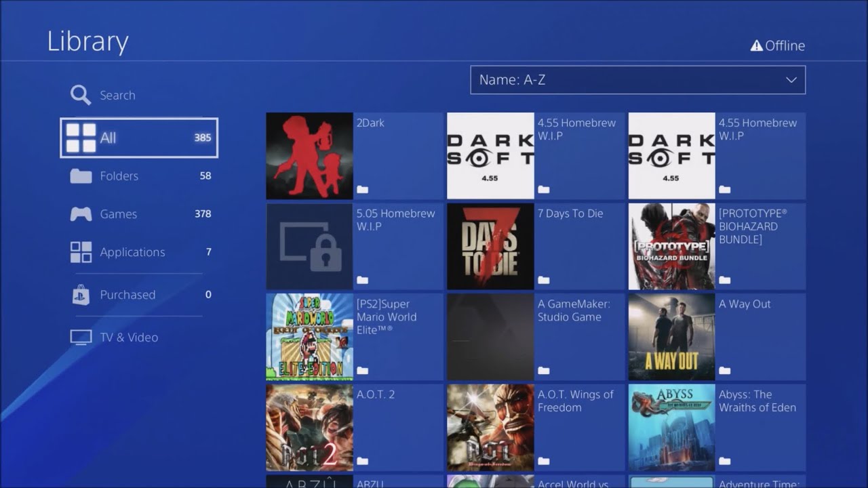
Task: Click the 0 count beside Purchased
Action: click(208, 295)
